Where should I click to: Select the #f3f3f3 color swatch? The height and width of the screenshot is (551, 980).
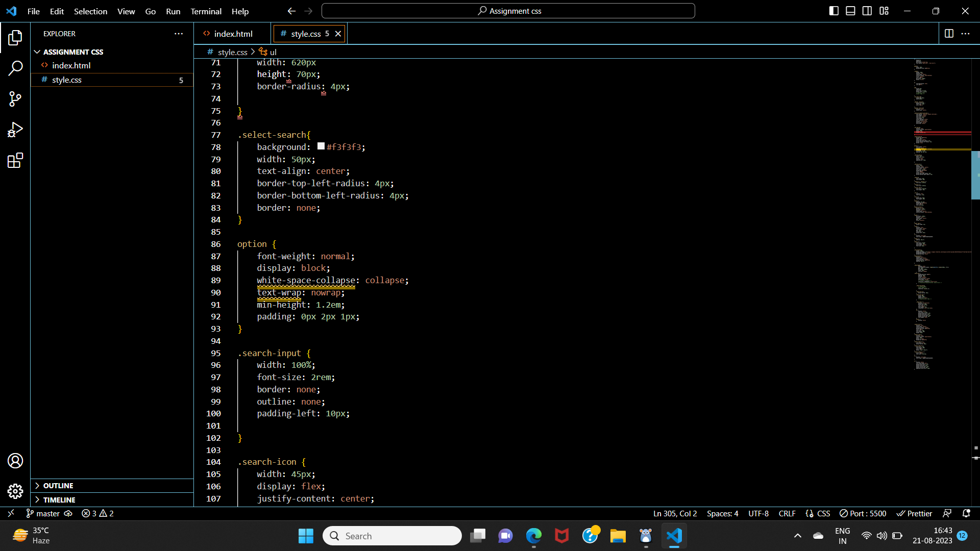[321, 146]
